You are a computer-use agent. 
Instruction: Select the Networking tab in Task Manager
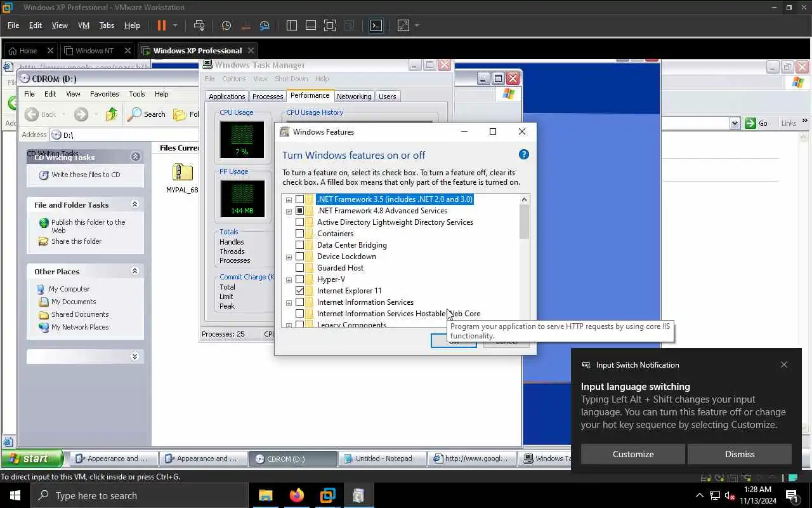click(354, 97)
